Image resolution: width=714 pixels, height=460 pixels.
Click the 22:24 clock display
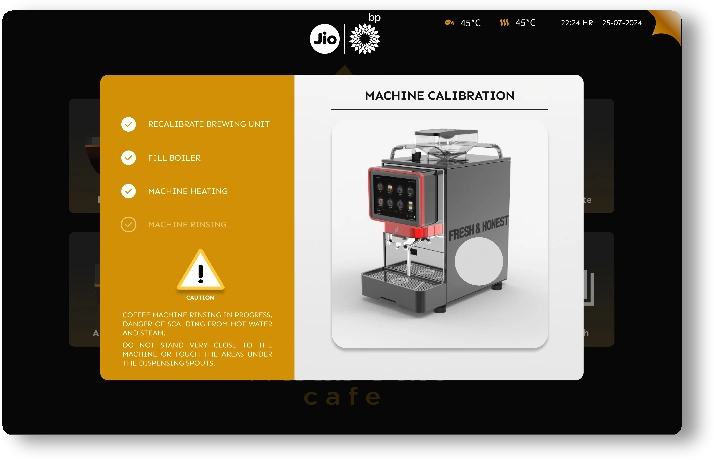[x=576, y=22]
